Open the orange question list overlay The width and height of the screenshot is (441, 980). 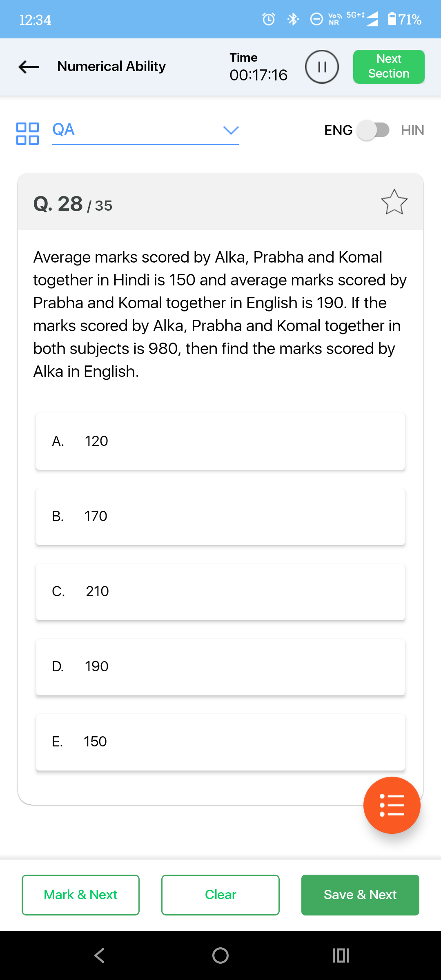(391, 805)
